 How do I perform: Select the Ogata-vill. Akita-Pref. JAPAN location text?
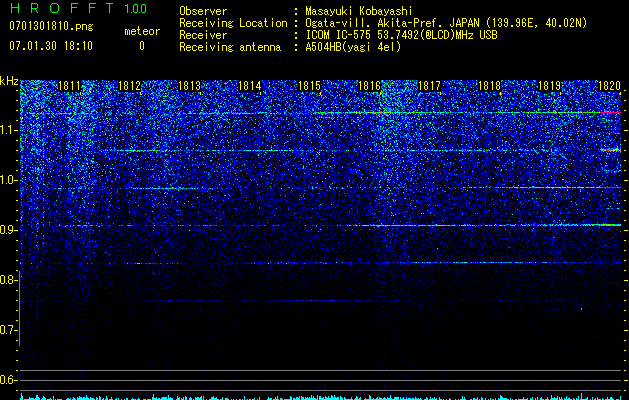[x=446, y=23]
